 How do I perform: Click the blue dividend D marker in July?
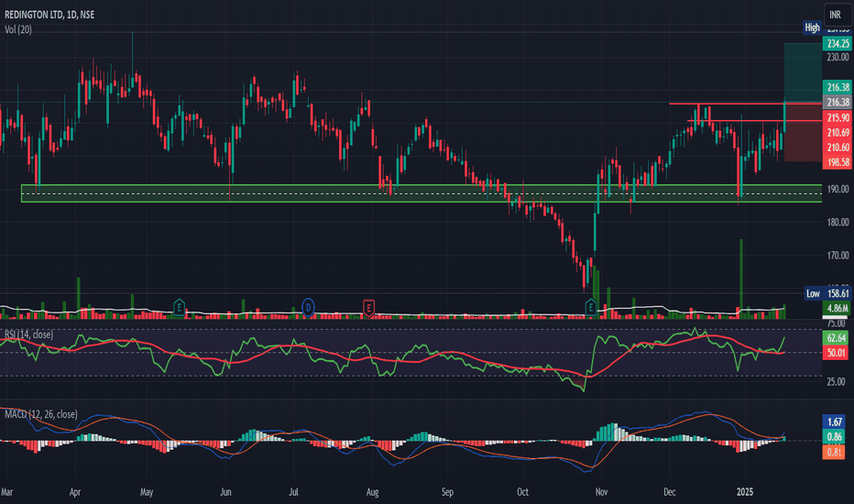coord(308,307)
